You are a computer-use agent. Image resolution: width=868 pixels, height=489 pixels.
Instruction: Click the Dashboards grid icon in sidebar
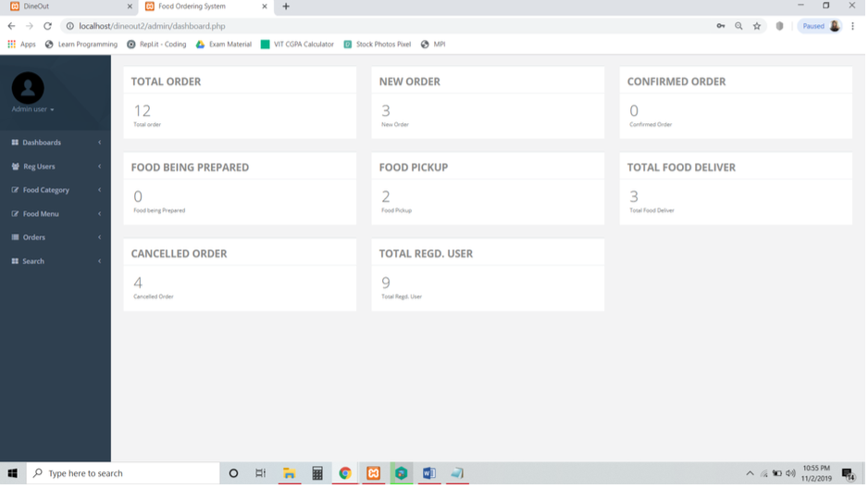point(15,143)
